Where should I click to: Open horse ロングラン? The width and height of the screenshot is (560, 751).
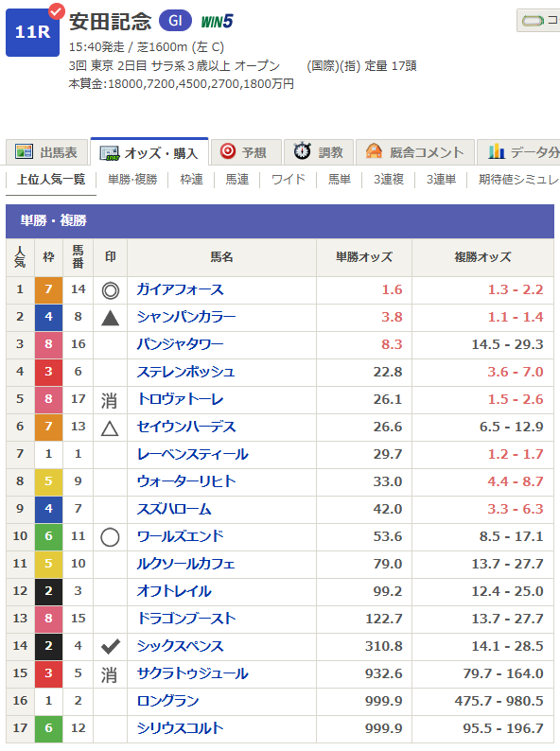[167, 701]
